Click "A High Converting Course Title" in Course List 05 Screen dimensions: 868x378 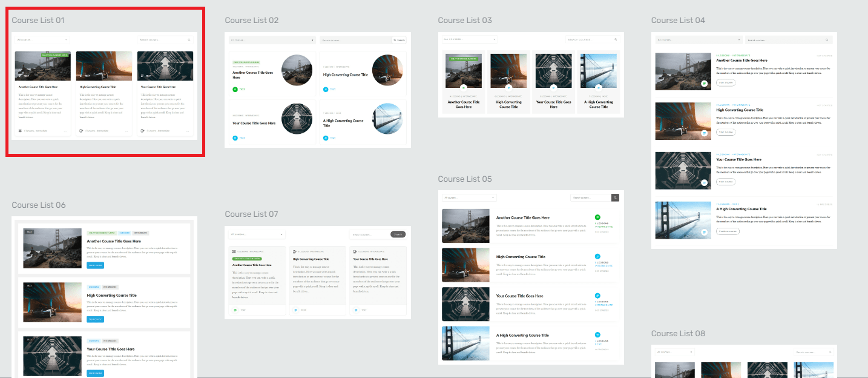click(x=523, y=335)
